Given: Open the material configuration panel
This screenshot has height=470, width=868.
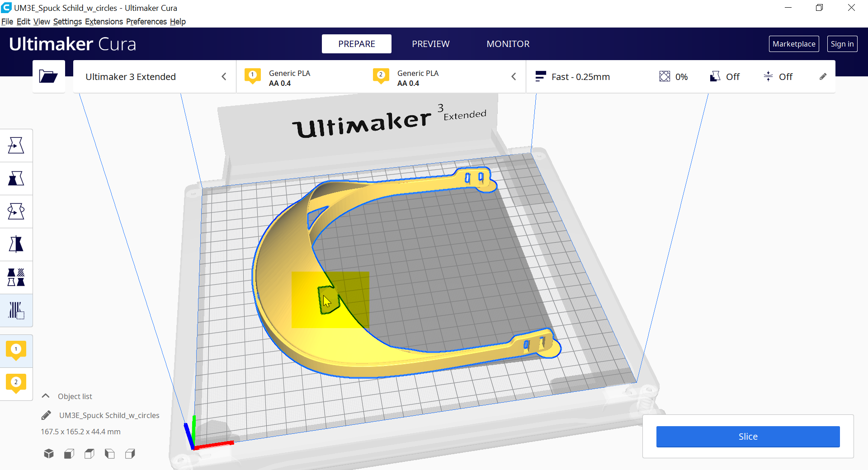Looking at the screenshot, I should (x=380, y=76).
